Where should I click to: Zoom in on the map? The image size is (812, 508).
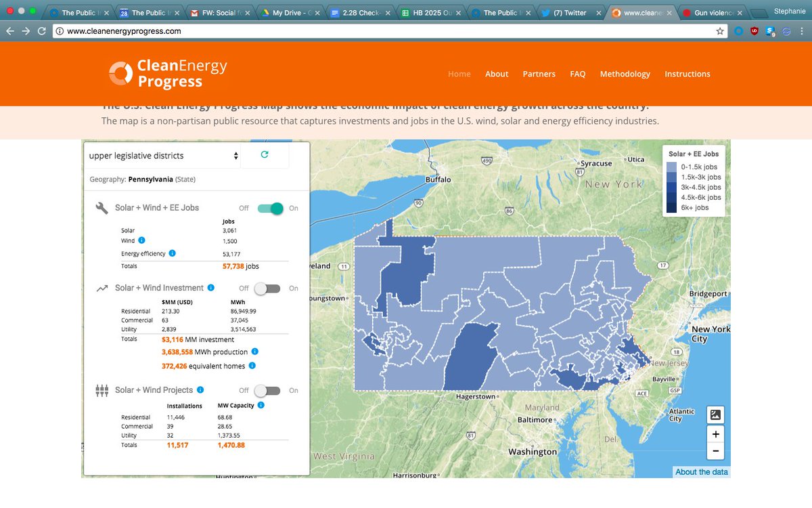click(x=715, y=433)
